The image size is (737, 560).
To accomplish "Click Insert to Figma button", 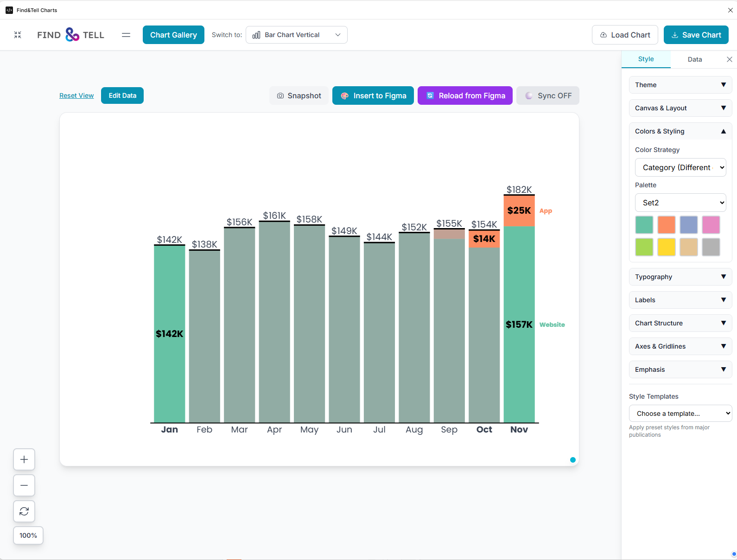I will click(373, 95).
